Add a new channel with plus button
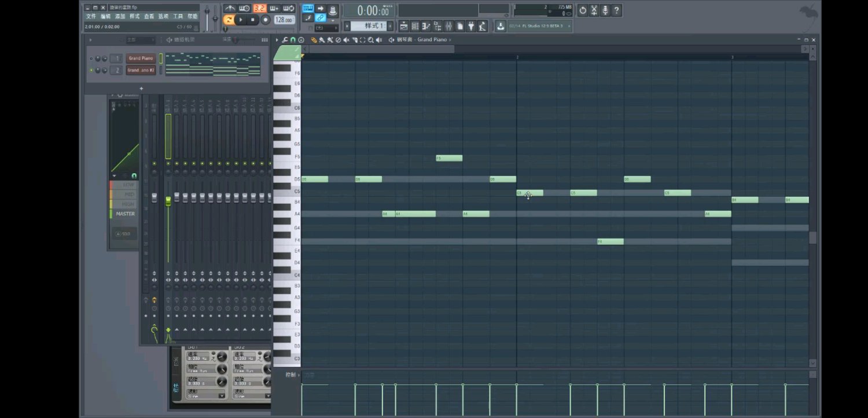 pos(141,89)
